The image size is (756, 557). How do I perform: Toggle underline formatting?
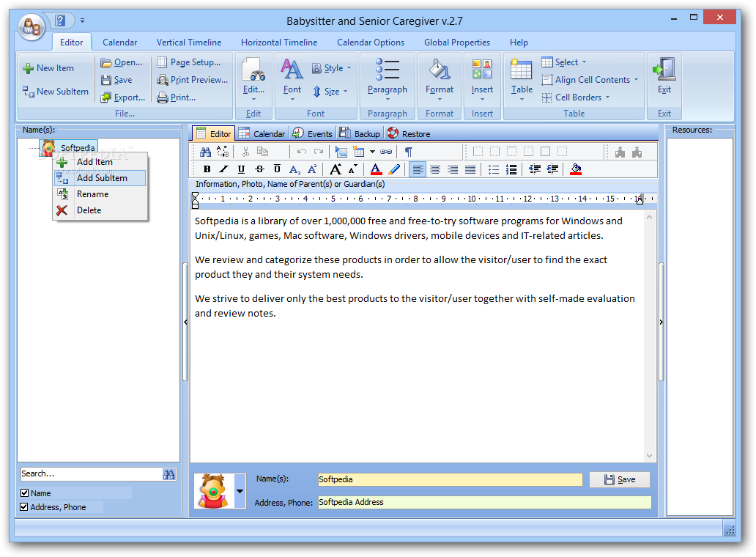pyautogui.click(x=241, y=169)
